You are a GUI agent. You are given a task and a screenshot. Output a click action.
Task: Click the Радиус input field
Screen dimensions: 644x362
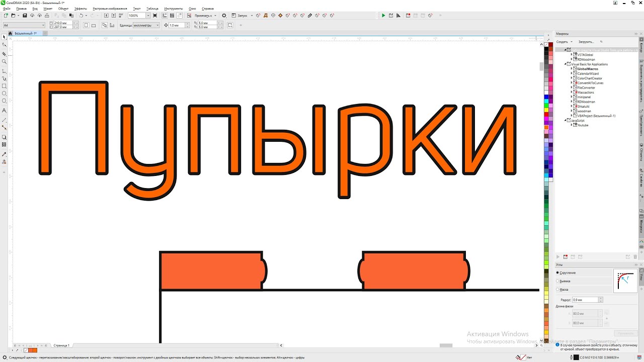[585, 300]
